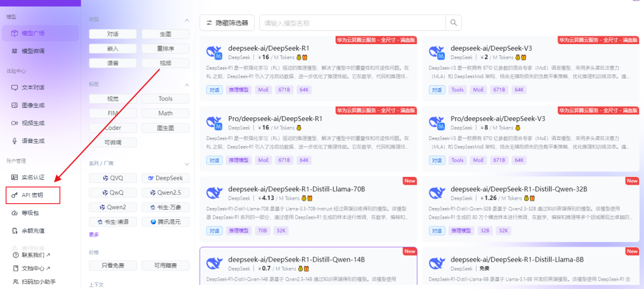Viewport: 644px width, 289px height.
Task: Open 实名认证 ID card icon
Action: pos(15,178)
